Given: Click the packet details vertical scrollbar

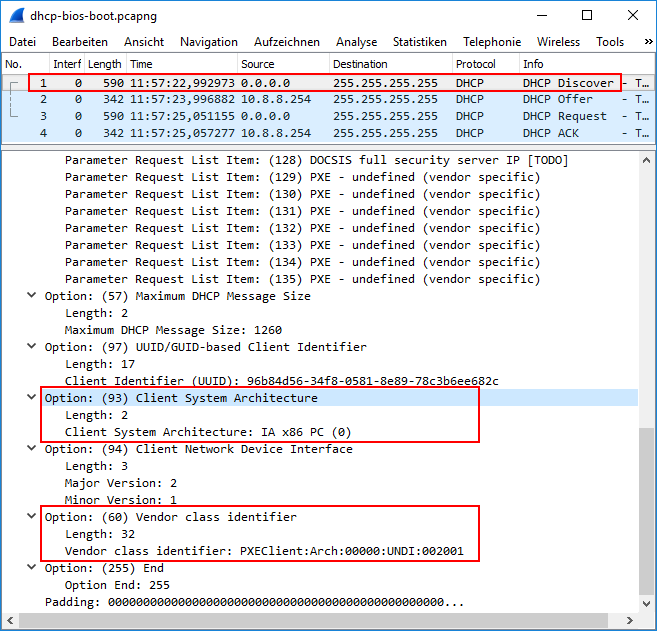Looking at the screenshot, I should [647, 500].
